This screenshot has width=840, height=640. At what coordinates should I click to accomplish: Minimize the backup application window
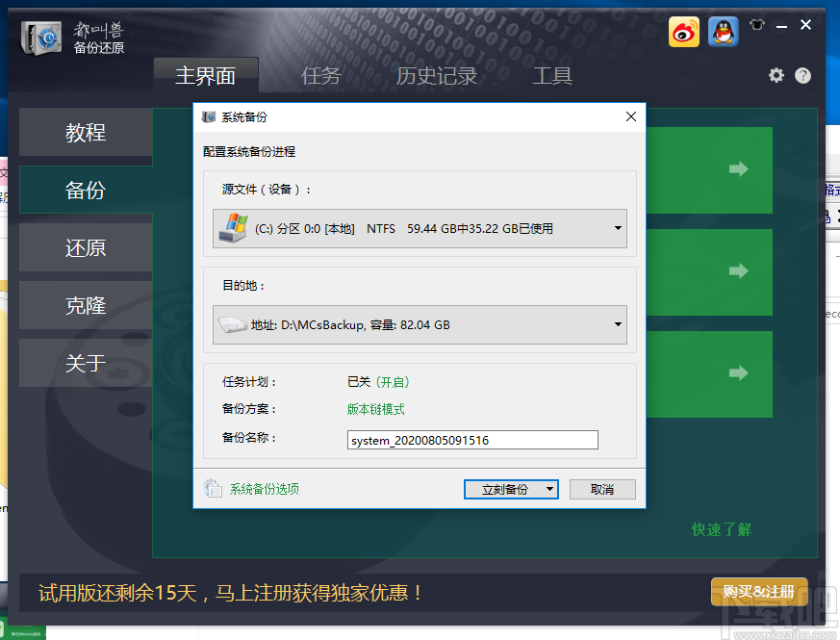click(x=781, y=26)
